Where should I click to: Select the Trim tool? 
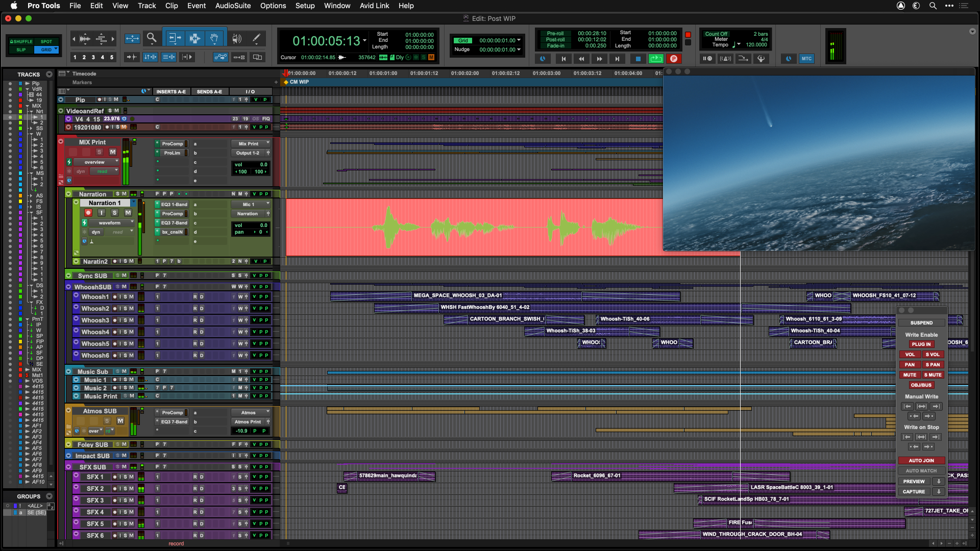[x=174, y=38]
